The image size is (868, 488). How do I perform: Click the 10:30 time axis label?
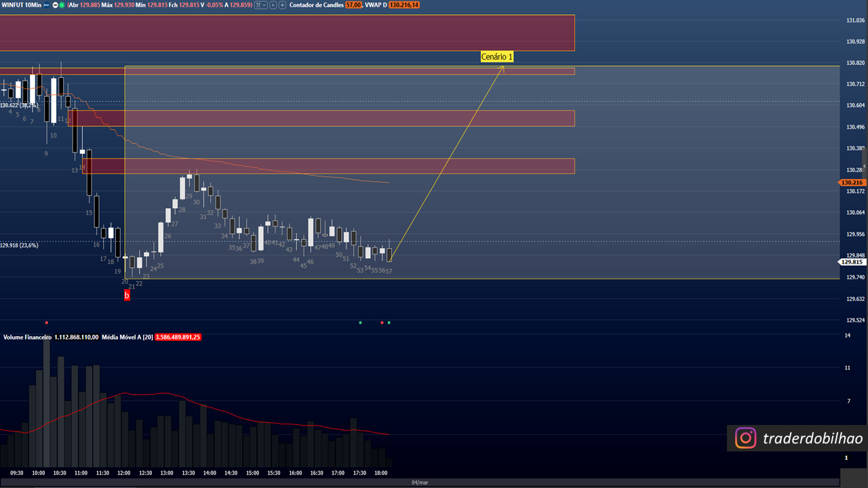60,473
